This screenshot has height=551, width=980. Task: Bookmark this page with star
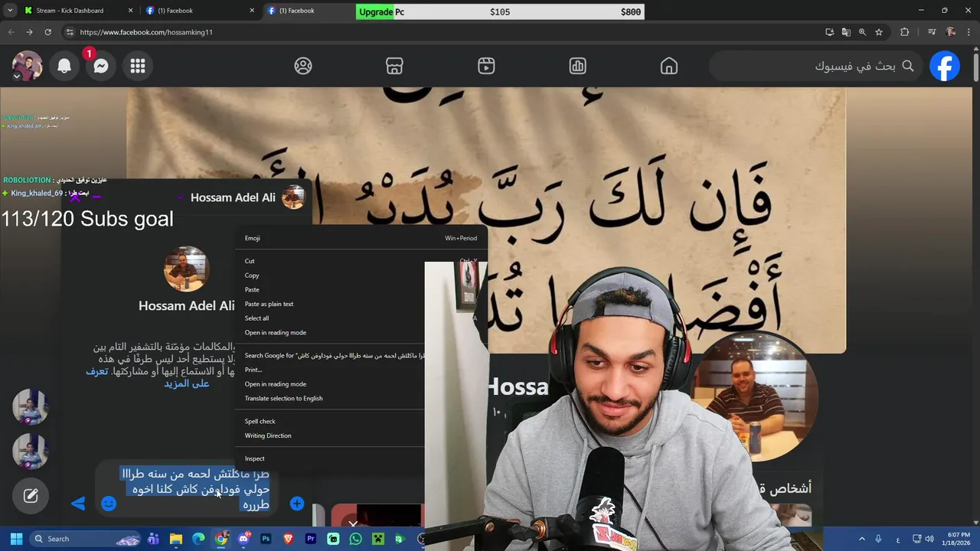[879, 32]
